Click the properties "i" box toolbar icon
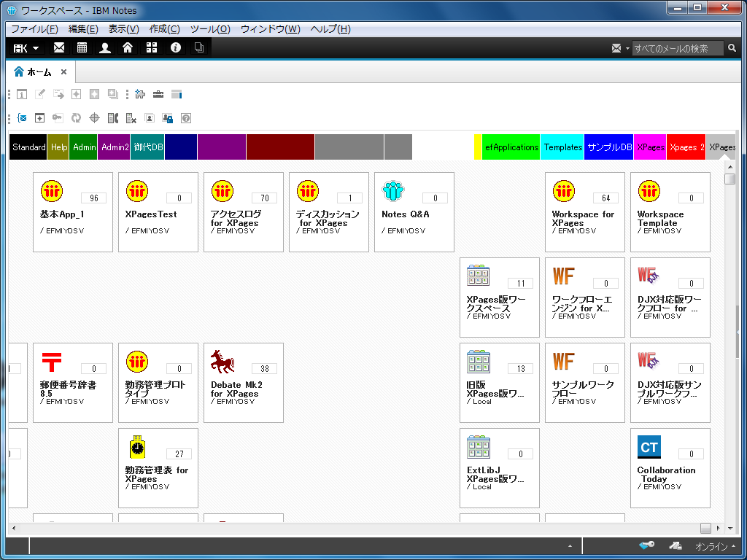This screenshot has height=560, width=747. tap(22, 94)
